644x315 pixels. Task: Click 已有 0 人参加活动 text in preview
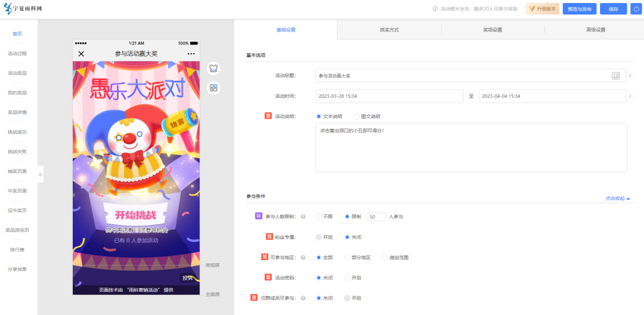[x=136, y=240]
